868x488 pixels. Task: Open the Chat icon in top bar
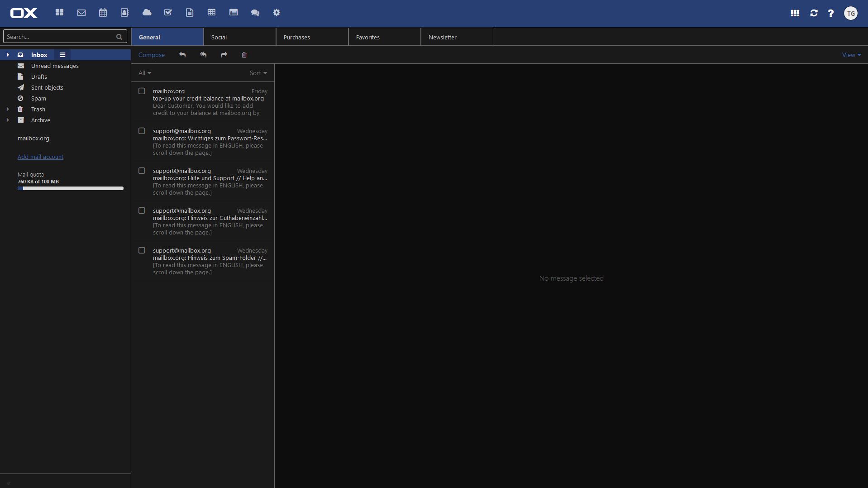255,13
